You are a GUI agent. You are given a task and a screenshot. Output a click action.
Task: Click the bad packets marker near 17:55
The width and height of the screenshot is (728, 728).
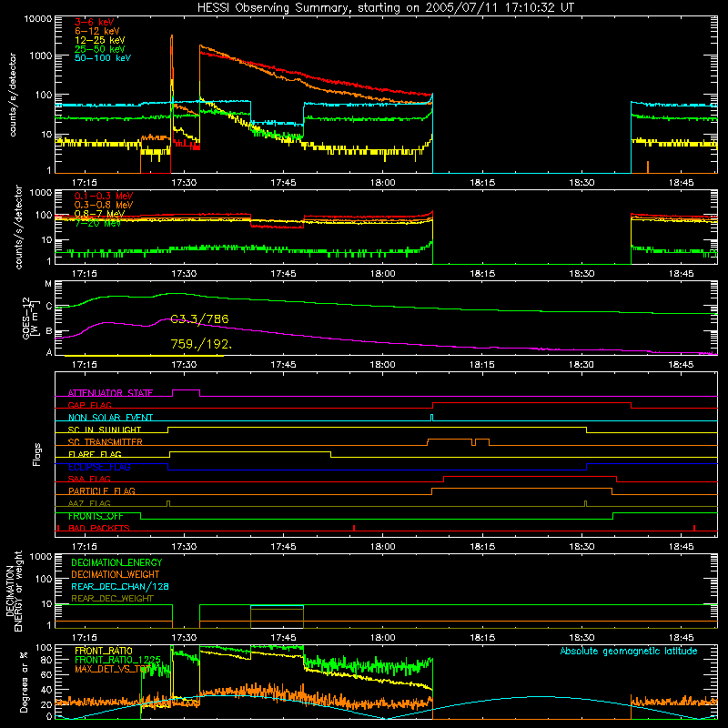(354, 528)
